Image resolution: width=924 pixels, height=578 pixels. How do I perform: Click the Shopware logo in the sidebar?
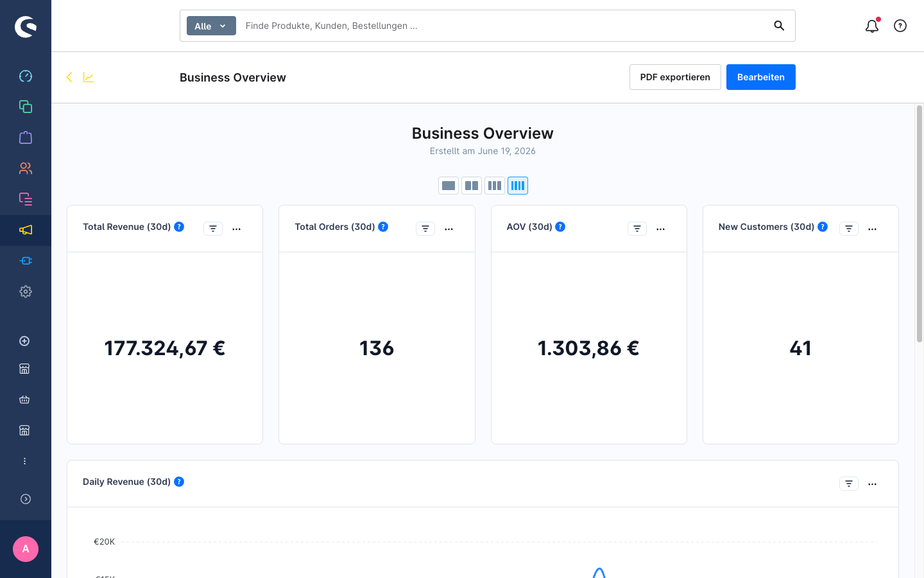coord(26,26)
